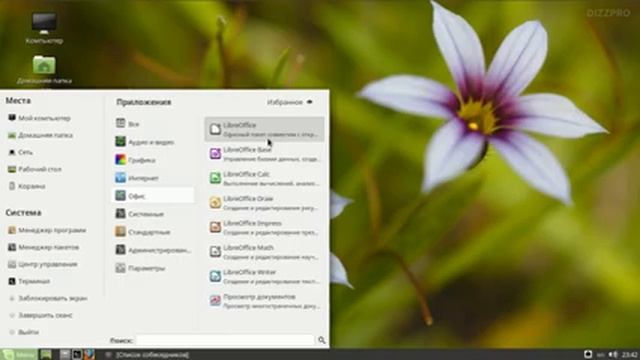Click Выйти quit entry
Screen dimensions: 640x360
pos(24,332)
